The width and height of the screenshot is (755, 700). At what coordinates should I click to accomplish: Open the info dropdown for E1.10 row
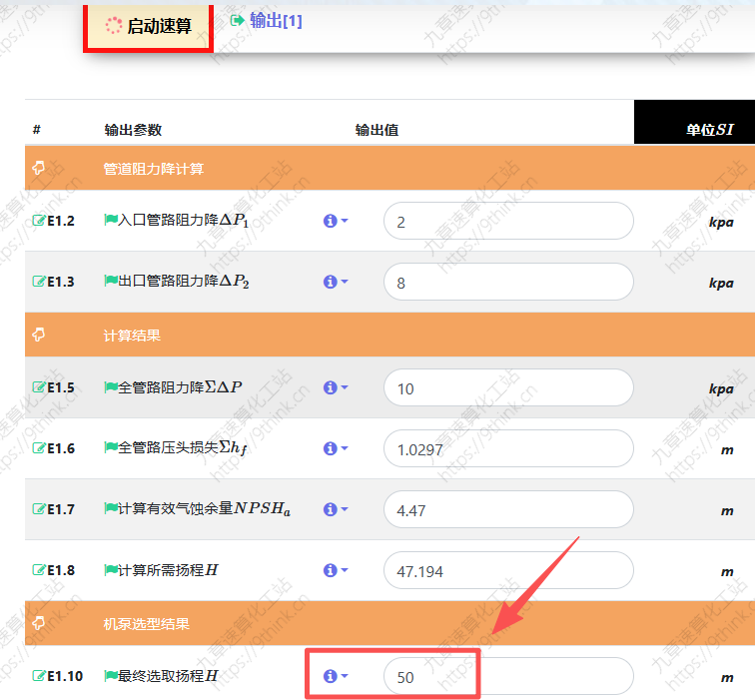point(336,676)
